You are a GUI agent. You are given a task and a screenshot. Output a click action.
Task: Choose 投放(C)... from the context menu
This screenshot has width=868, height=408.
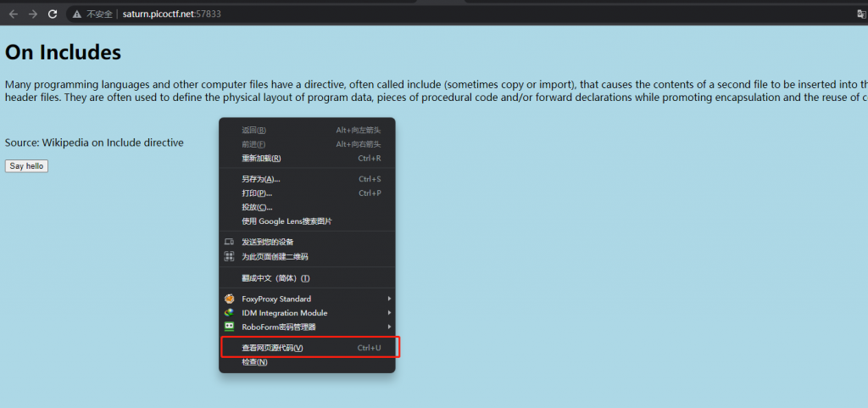307,207
